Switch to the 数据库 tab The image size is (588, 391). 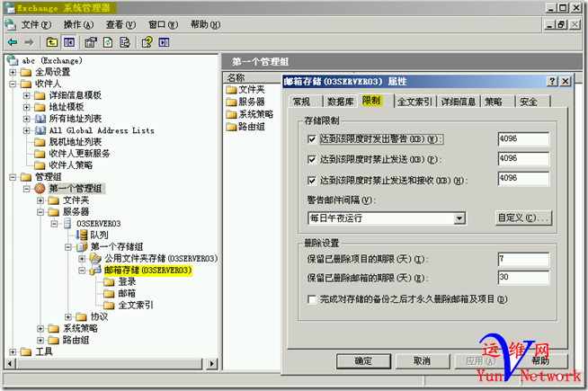pos(341,102)
